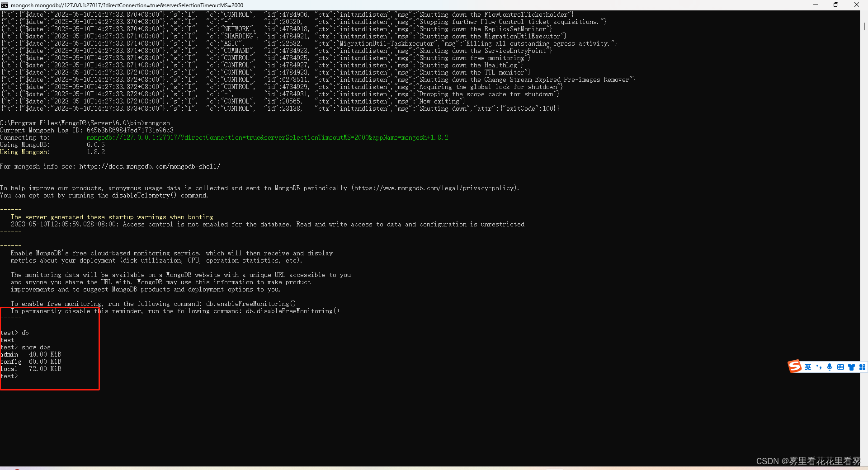Start voice input with the microphone icon
The width and height of the screenshot is (868, 470).
click(830, 367)
